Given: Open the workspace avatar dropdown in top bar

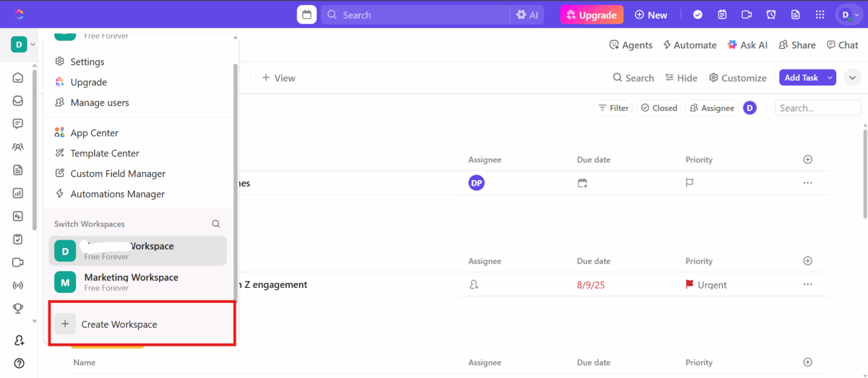Looking at the screenshot, I should pyautogui.click(x=848, y=14).
